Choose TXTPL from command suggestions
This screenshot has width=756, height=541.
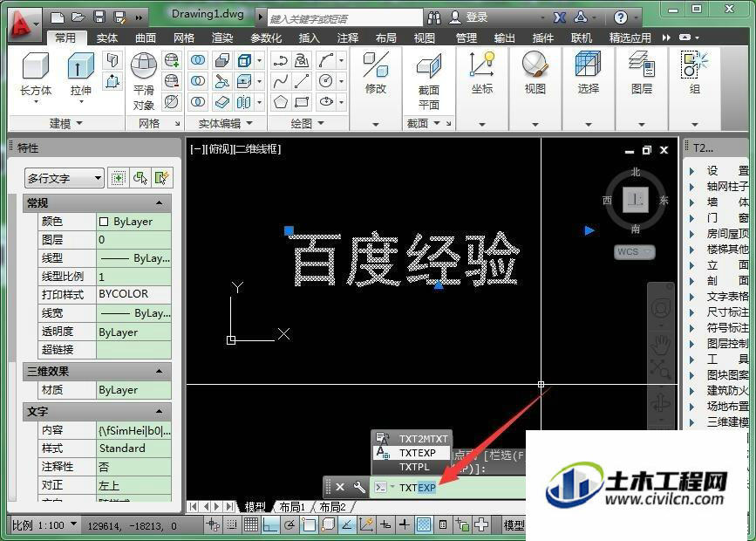tap(412, 467)
